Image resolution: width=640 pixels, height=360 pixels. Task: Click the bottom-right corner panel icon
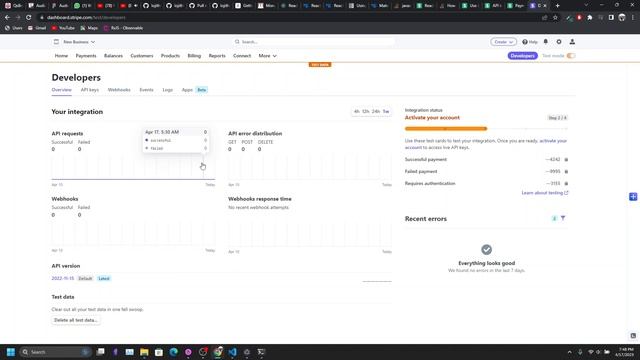(633, 336)
